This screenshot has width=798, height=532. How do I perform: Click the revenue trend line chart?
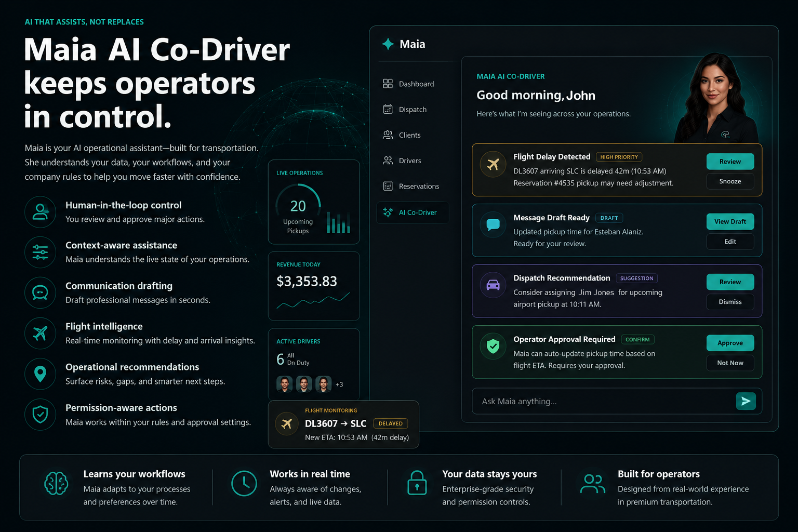coord(313,300)
